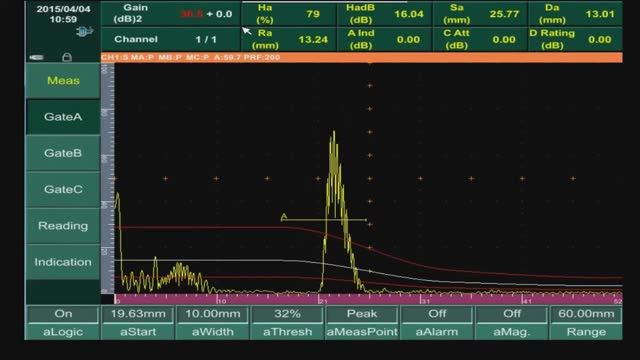Screen dimensions: 640x360
Task: Switch to the GateB tab
Action: 63,153
